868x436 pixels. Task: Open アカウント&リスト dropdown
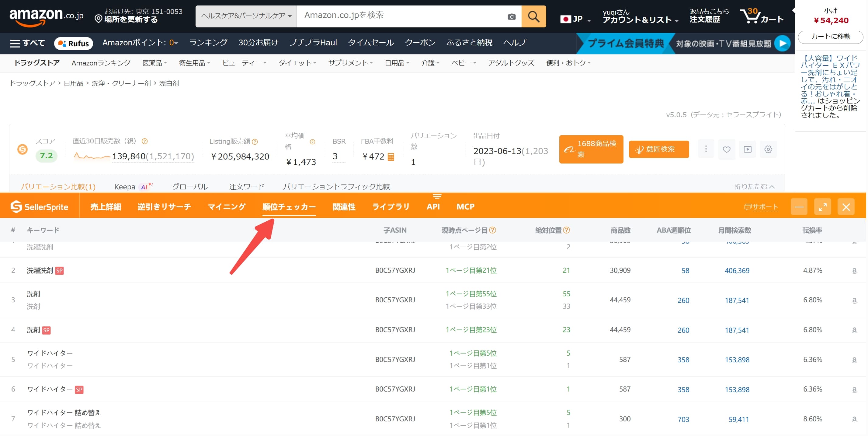click(x=641, y=16)
